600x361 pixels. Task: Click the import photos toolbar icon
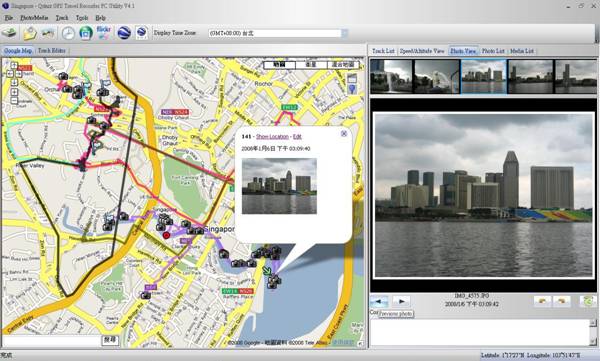(48, 33)
